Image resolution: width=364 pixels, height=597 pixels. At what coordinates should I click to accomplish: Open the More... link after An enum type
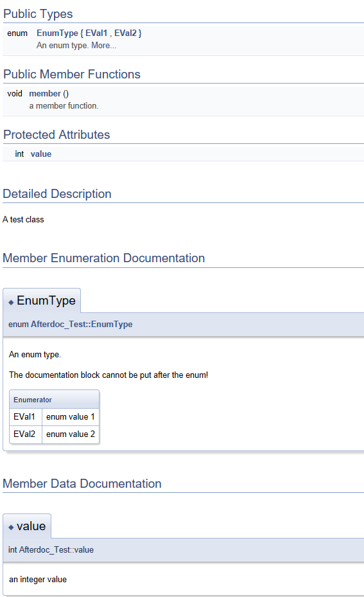pyautogui.click(x=103, y=46)
